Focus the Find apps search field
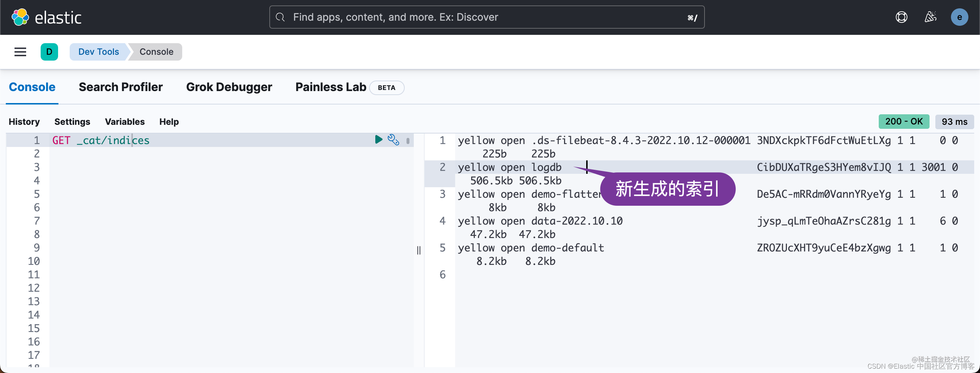The height and width of the screenshot is (373, 980). [x=487, y=17]
